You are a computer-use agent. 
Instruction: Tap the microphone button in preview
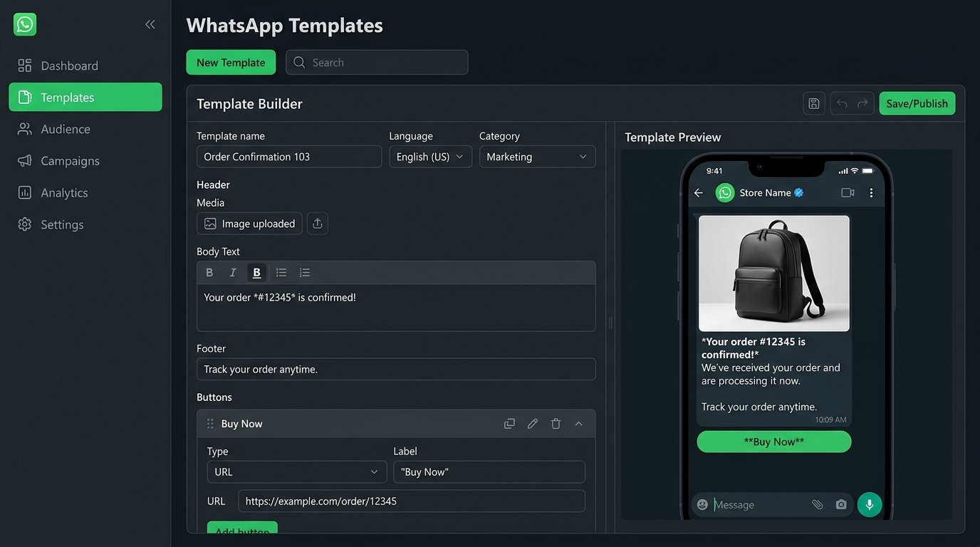[870, 504]
